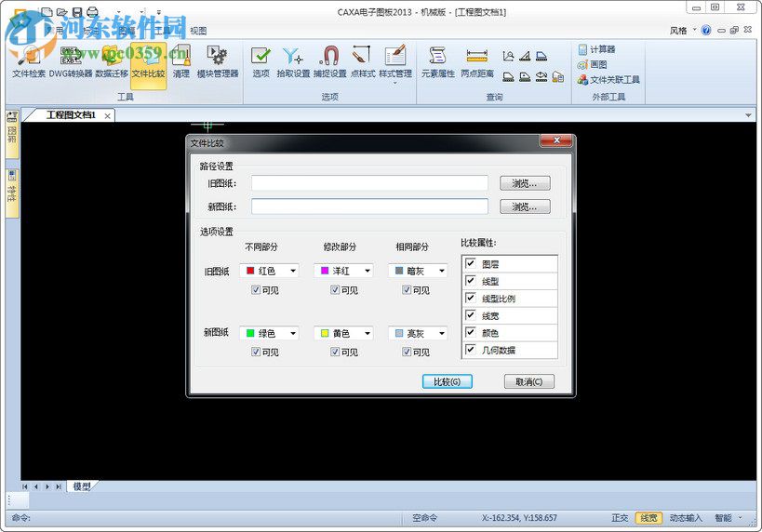Uncheck the 线型 compare attribute
This screenshot has height=532, width=762.
471,280
